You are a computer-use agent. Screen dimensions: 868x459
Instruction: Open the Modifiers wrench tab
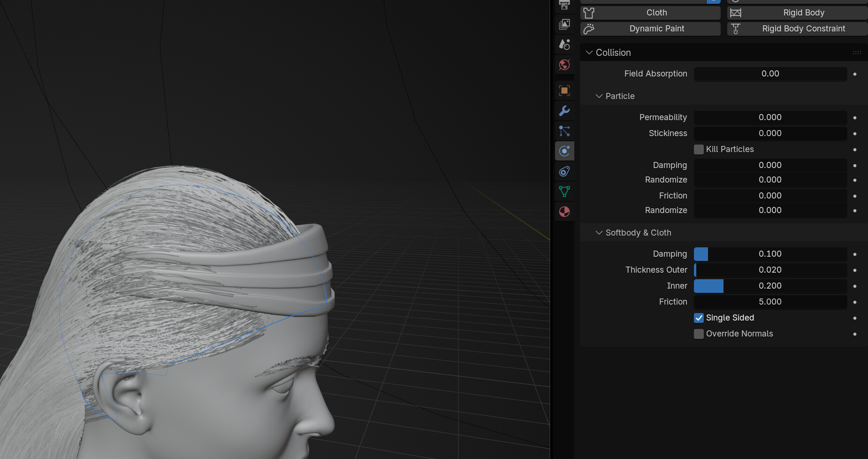click(x=564, y=111)
